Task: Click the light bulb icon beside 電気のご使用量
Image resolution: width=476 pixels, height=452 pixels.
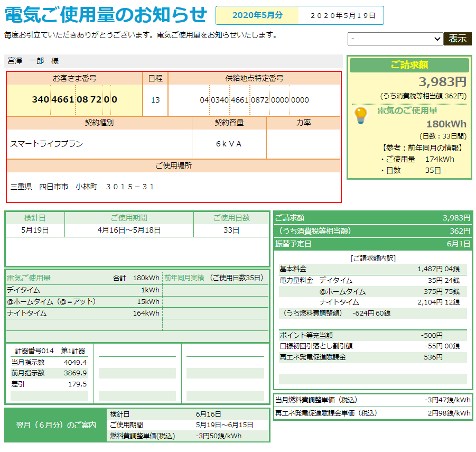Action: pos(360,115)
